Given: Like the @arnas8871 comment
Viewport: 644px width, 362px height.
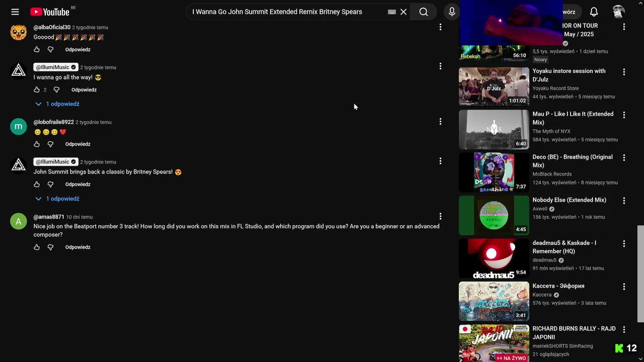Looking at the screenshot, I should coord(37,247).
